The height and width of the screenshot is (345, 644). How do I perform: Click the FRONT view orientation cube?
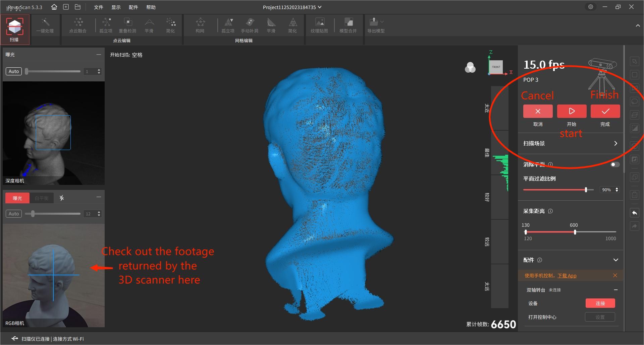(x=496, y=67)
